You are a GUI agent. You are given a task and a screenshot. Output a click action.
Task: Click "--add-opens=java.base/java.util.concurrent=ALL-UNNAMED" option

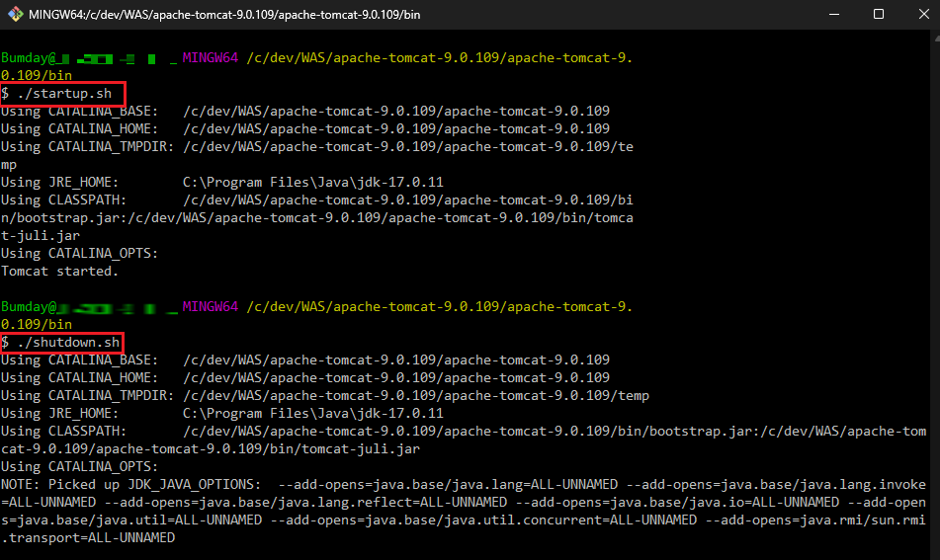(x=483, y=520)
